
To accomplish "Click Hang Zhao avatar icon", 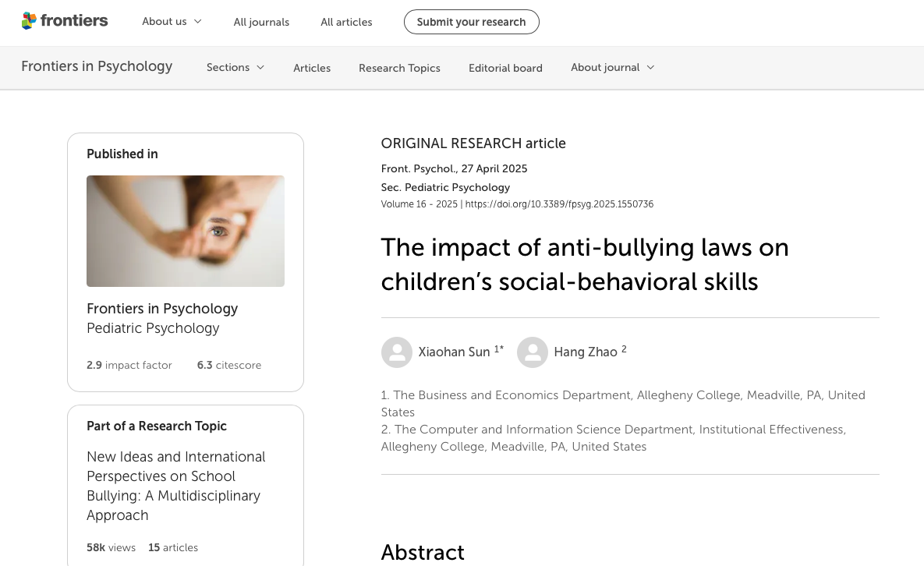I will 532,352.
